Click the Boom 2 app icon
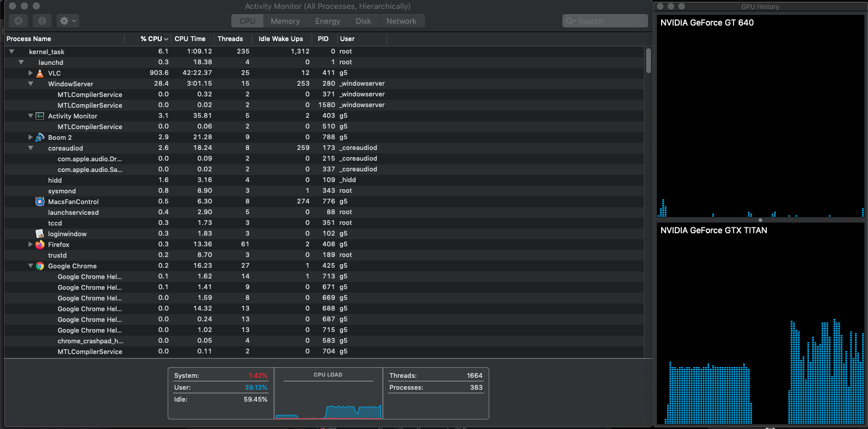This screenshot has height=429, width=868. click(40, 137)
